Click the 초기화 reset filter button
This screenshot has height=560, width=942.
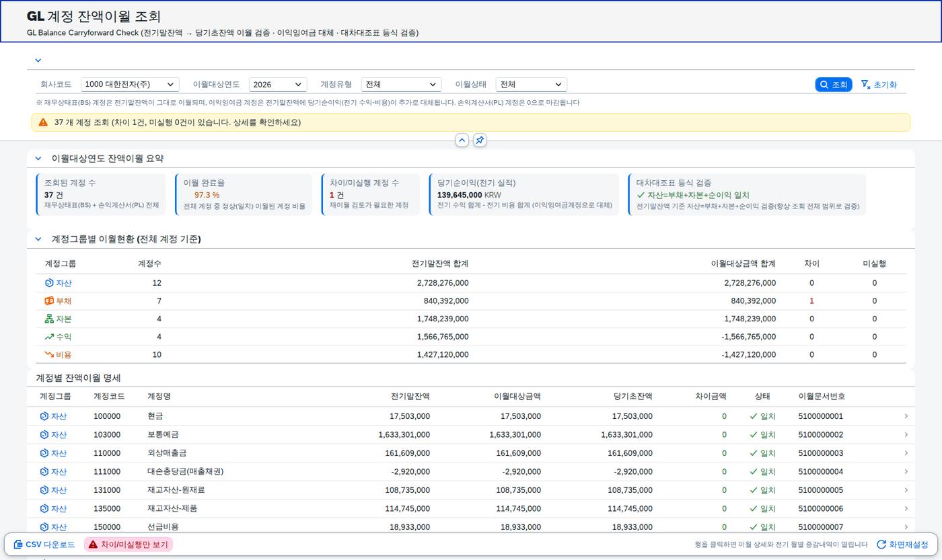[x=879, y=85]
